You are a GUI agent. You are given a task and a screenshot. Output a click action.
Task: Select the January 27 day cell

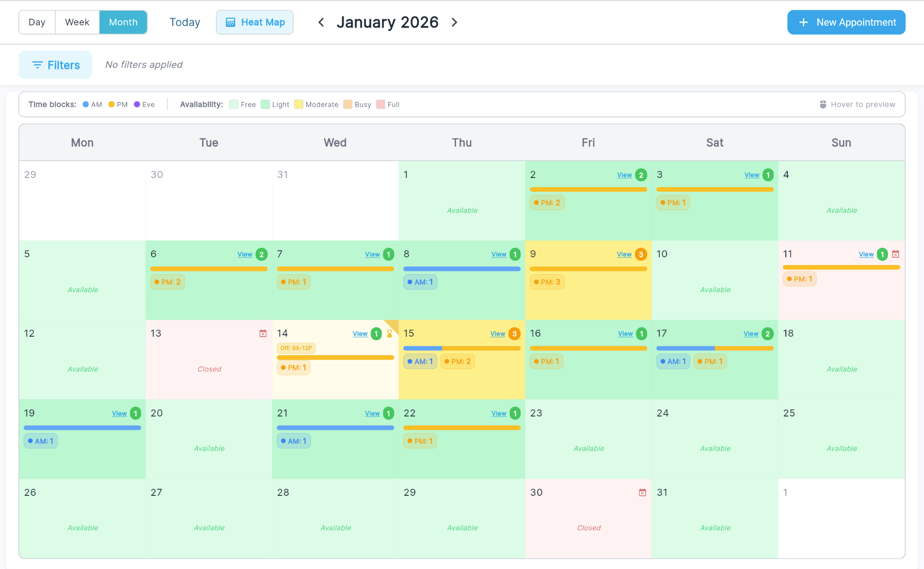(209, 518)
